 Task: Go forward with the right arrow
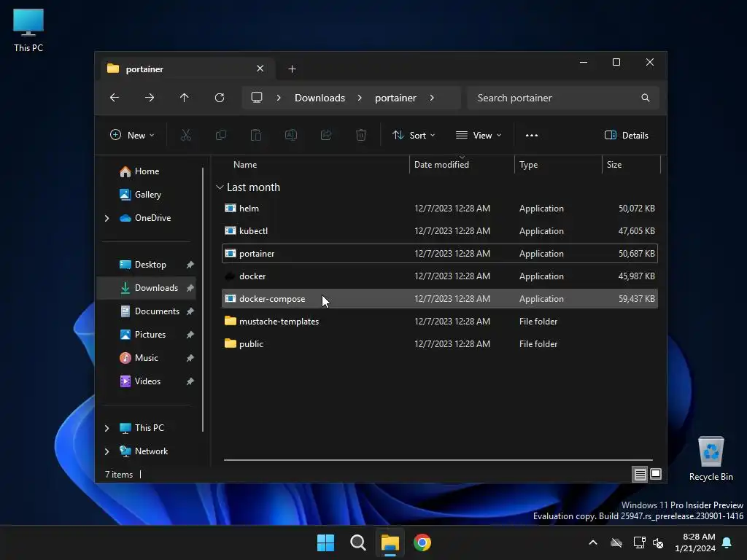pyautogui.click(x=149, y=98)
